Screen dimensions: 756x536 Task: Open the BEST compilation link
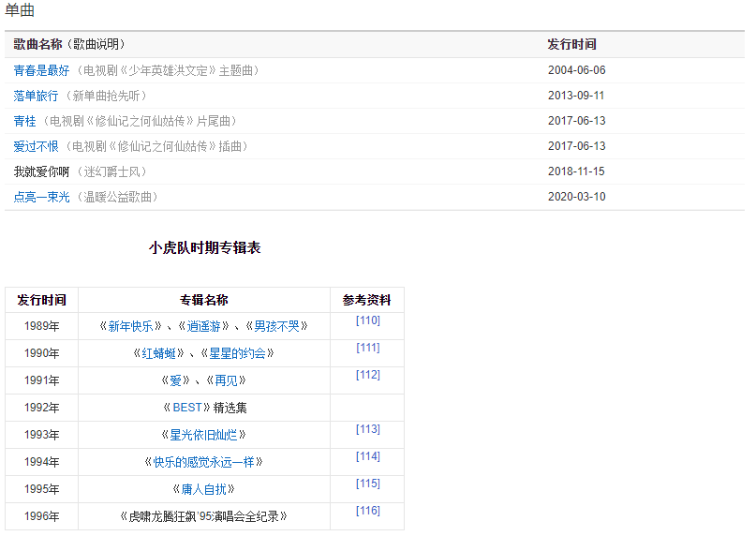pyautogui.click(x=187, y=408)
